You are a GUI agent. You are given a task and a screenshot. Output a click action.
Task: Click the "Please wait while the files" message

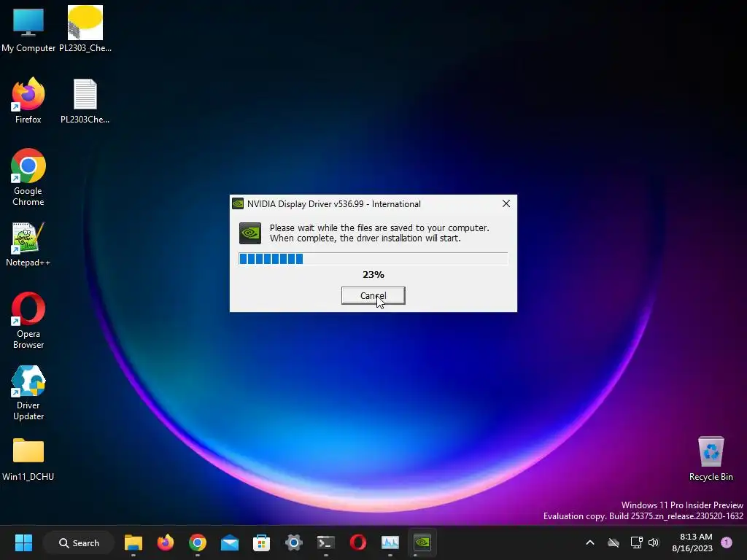pyautogui.click(x=379, y=233)
